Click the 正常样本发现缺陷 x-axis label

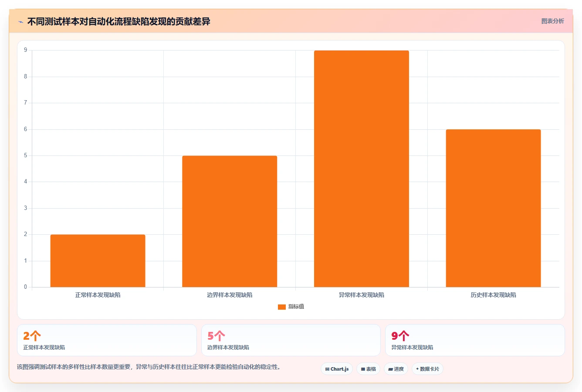(98, 295)
